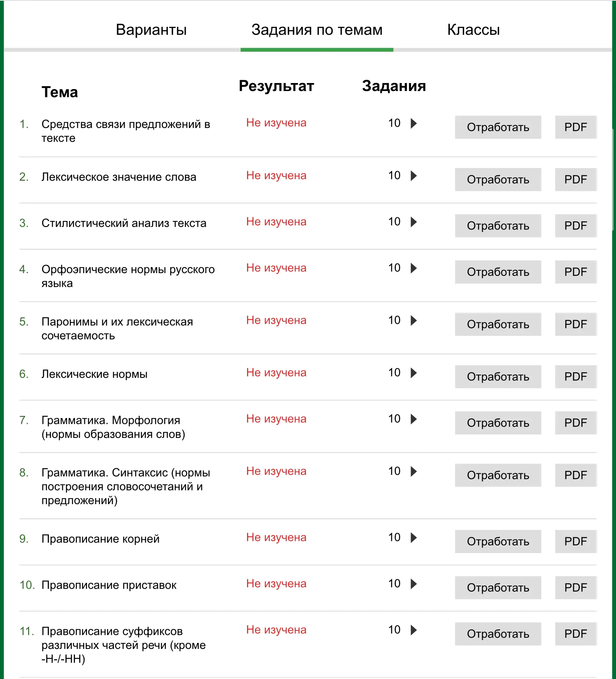This screenshot has height=679, width=616.
Task: Click Отработать for Средства связи предложений
Action: [x=498, y=127]
